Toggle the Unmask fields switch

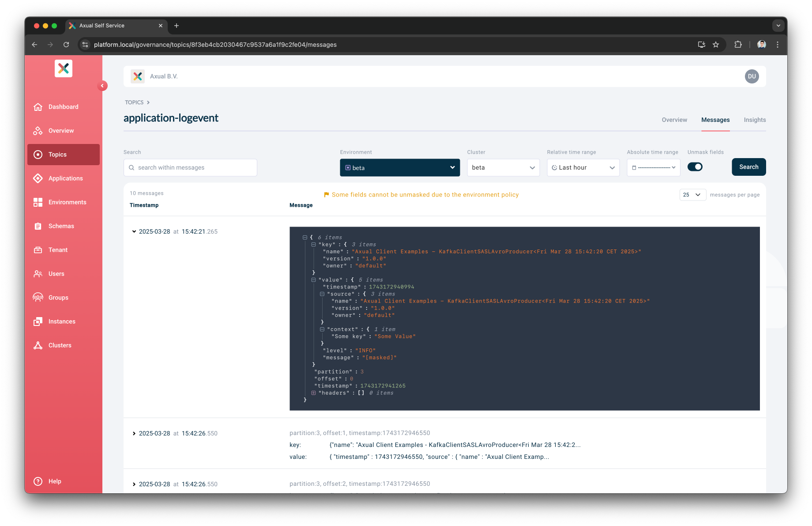[695, 167]
